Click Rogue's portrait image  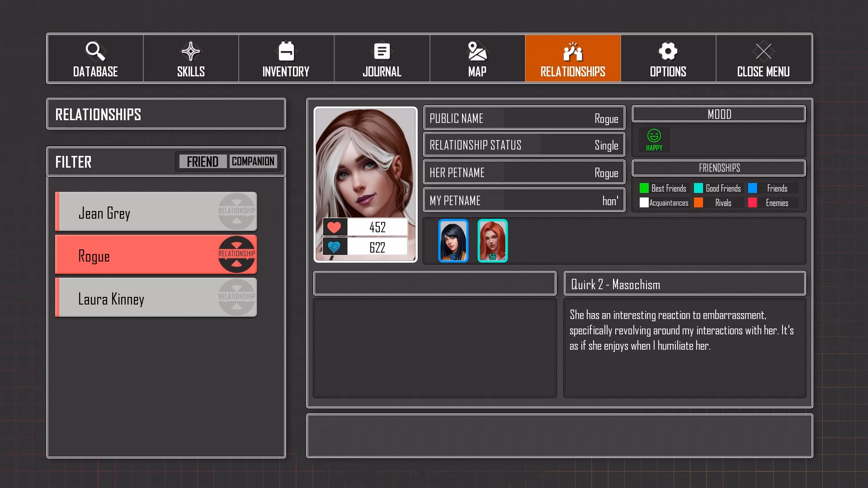(366, 184)
